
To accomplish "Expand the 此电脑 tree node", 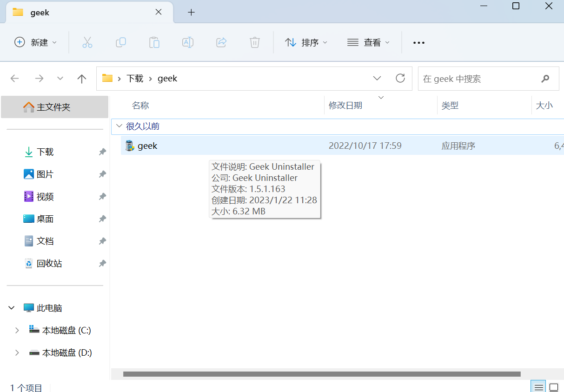I will tap(11, 308).
